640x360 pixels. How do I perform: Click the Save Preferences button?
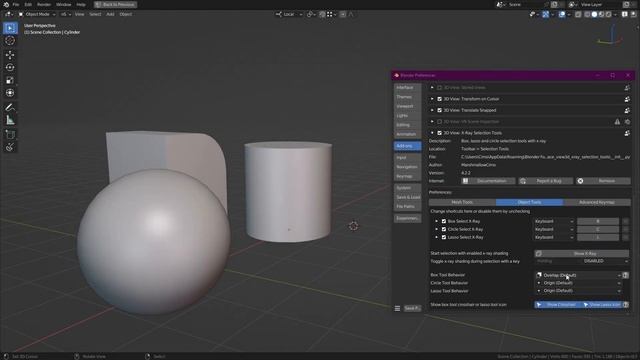click(412, 308)
